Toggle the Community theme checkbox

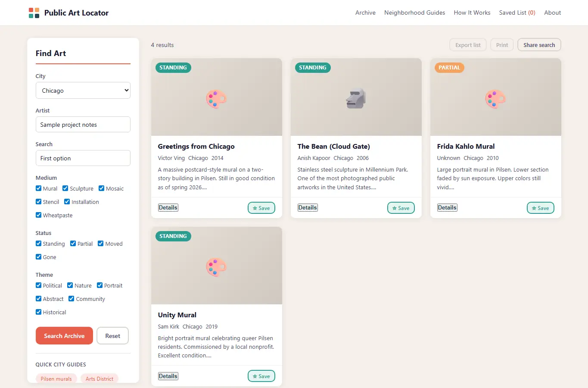pos(72,299)
